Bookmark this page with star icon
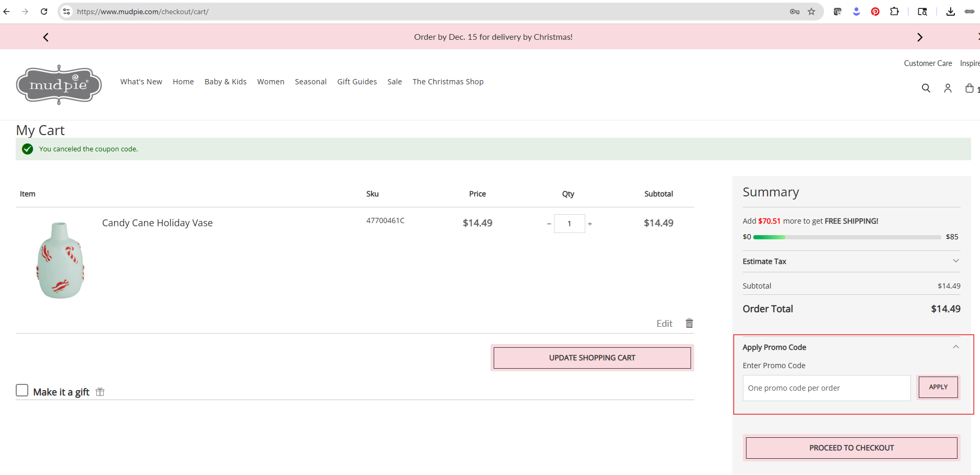The height and width of the screenshot is (475, 980). point(811,12)
